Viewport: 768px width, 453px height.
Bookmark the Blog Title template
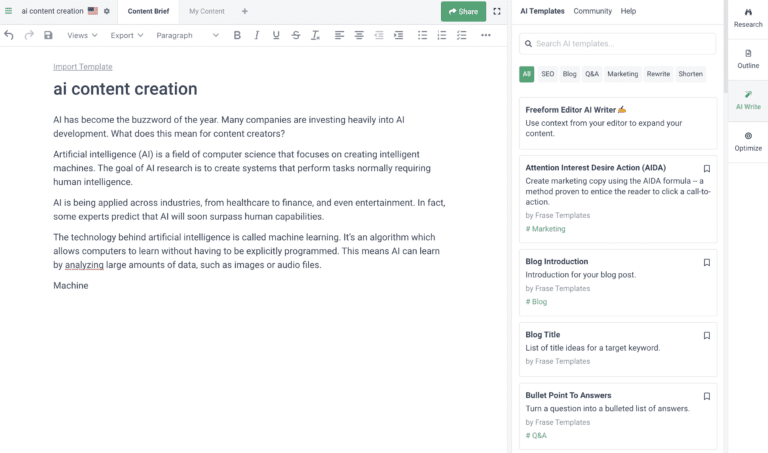click(x=706, y=335)
